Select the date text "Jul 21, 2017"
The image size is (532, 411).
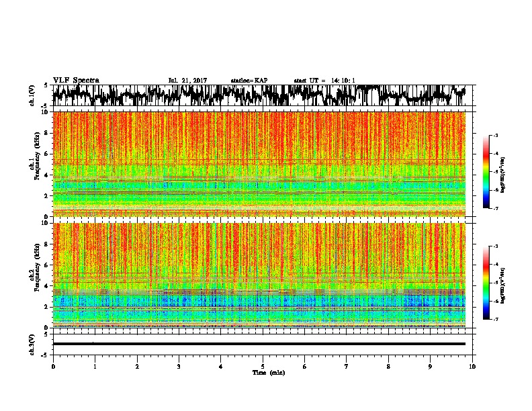[x=187, y=81]
